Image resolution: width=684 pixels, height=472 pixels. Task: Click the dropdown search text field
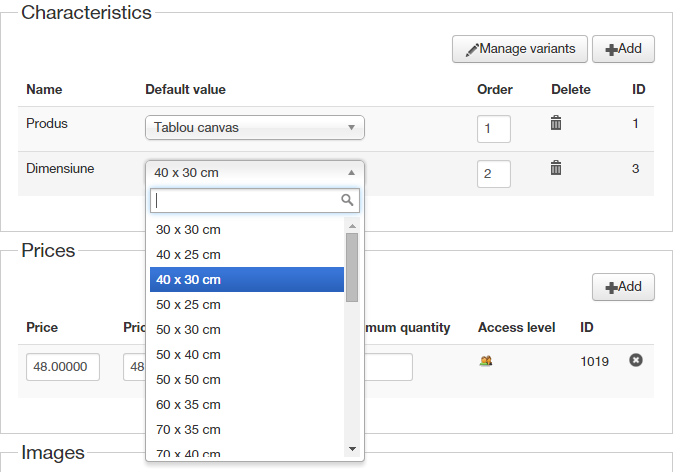pyautogui.click(x=245, y=200)
